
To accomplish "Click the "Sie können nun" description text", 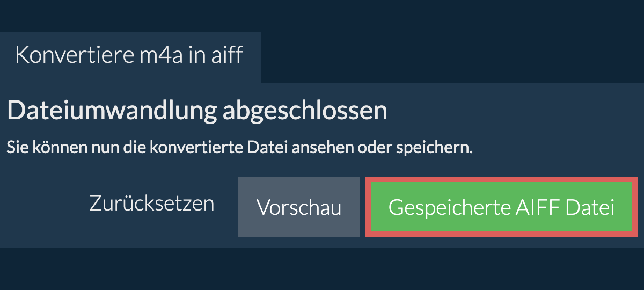I will (x=239, y=148).
